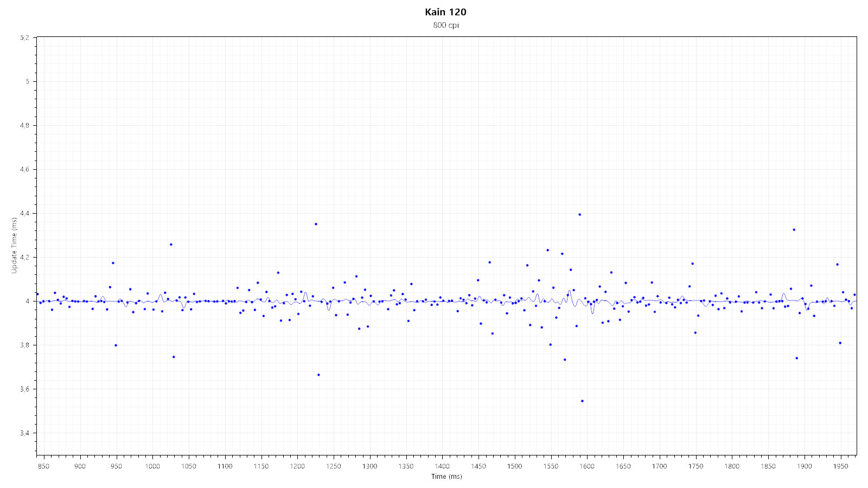Select the 4.8 y-axis tick label
This screenshot has width=868, height=488.
click(x=25, y=125)
